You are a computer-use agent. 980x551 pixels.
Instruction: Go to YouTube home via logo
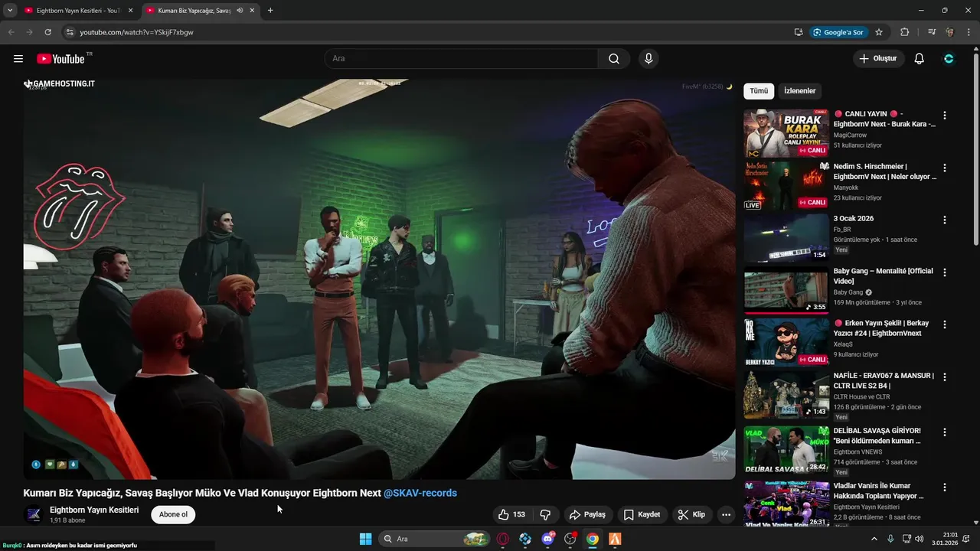60,59
